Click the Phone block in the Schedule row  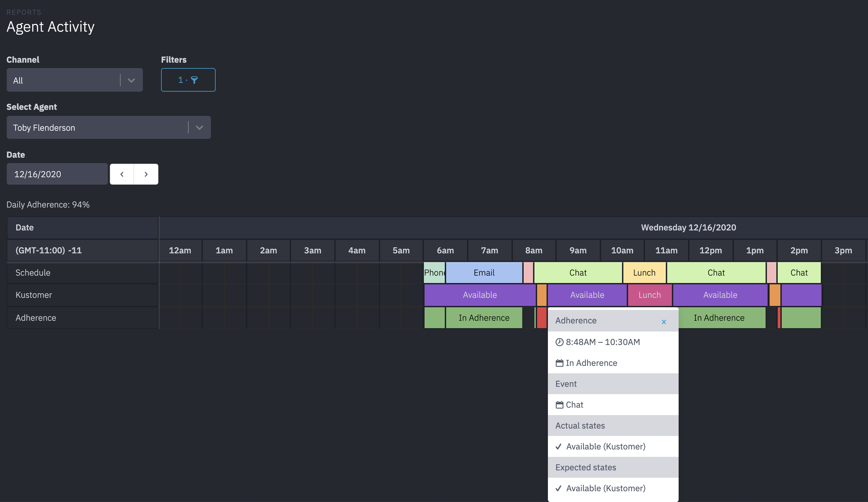tap(434, 273)
